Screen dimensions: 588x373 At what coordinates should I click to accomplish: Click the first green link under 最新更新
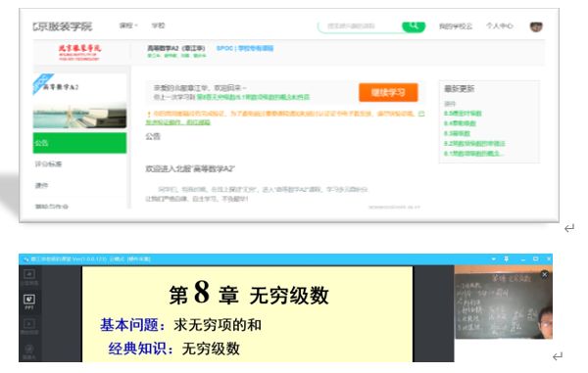pyautogui.click(x=463, y=114)
